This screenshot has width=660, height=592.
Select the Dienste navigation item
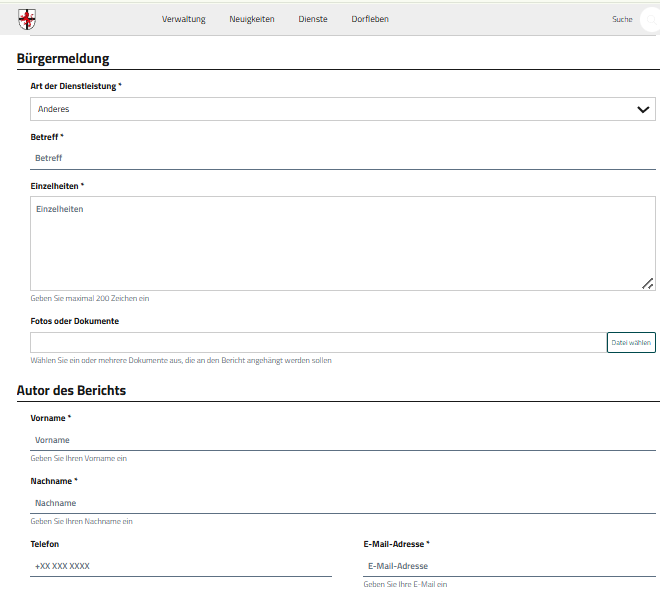click(x=313, y=19)
